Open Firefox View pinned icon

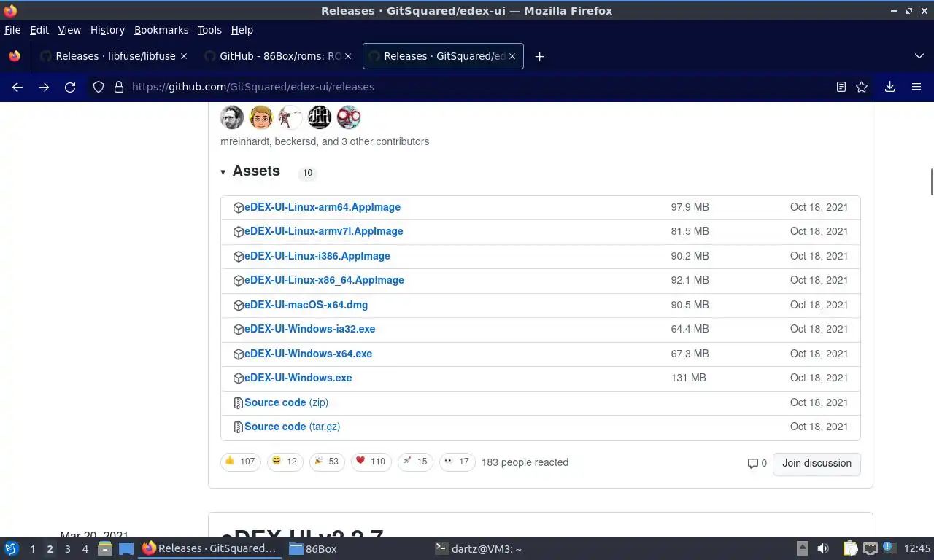[x=15, y=56]
